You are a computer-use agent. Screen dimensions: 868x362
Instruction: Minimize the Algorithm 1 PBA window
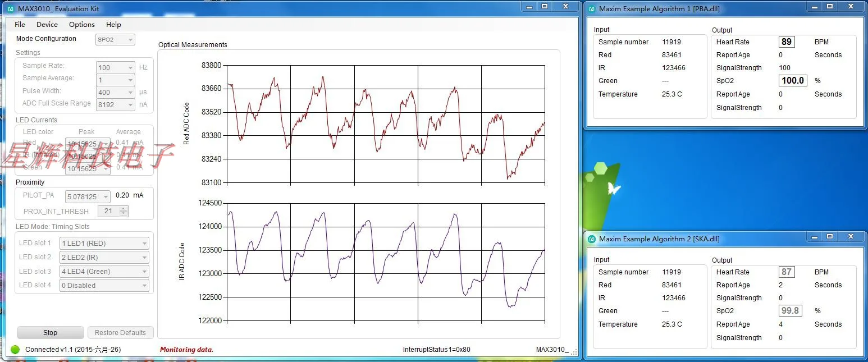[815, 6]
